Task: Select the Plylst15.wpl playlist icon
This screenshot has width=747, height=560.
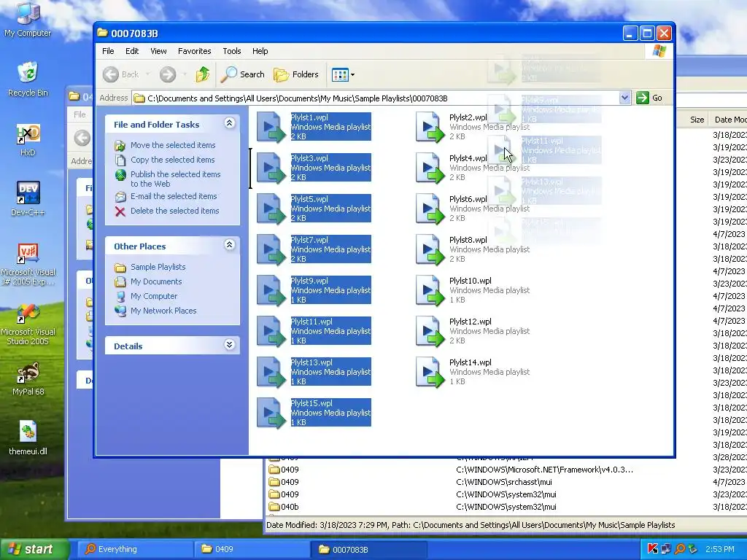Action: click(x=271, y=413)
